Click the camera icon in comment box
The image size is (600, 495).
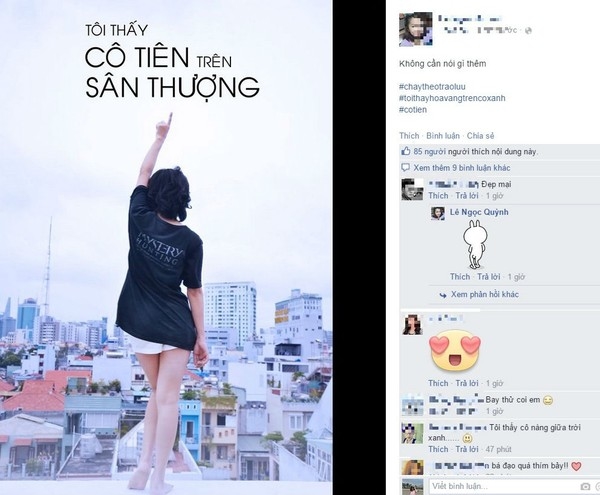coord(585,487)
